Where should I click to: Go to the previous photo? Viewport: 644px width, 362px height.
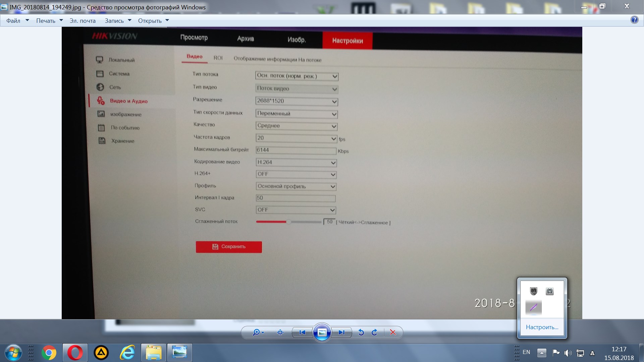tap(302, 332)
